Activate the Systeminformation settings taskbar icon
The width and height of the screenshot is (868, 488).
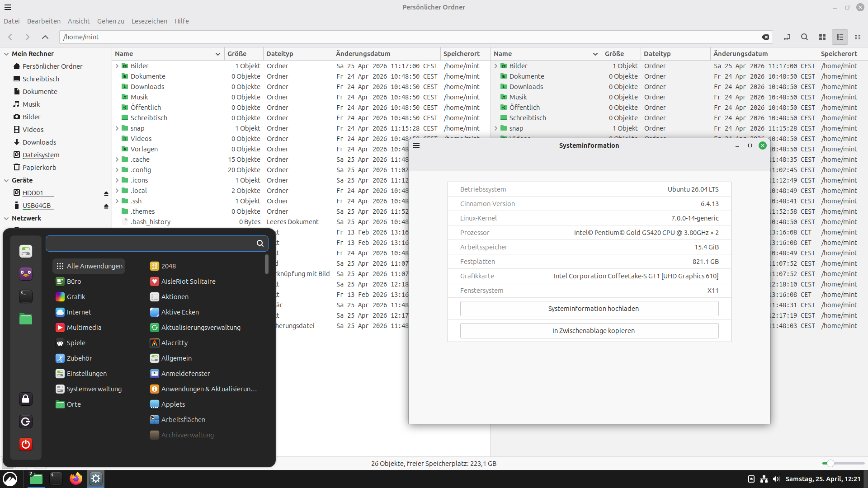(96, 479)
